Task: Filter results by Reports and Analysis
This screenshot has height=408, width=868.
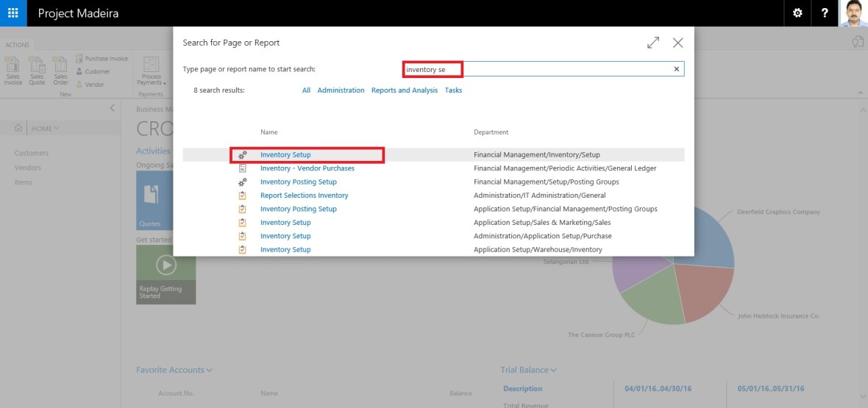Action: 404,90
